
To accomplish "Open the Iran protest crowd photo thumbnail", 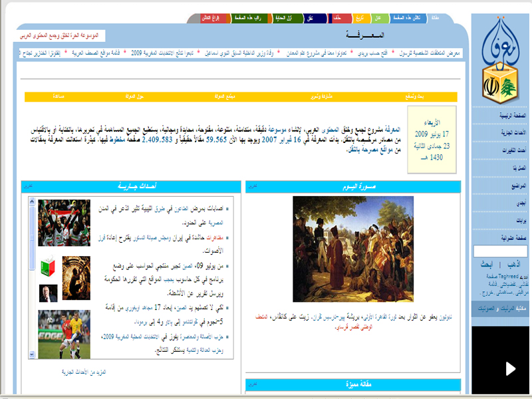I will [64, 223].
